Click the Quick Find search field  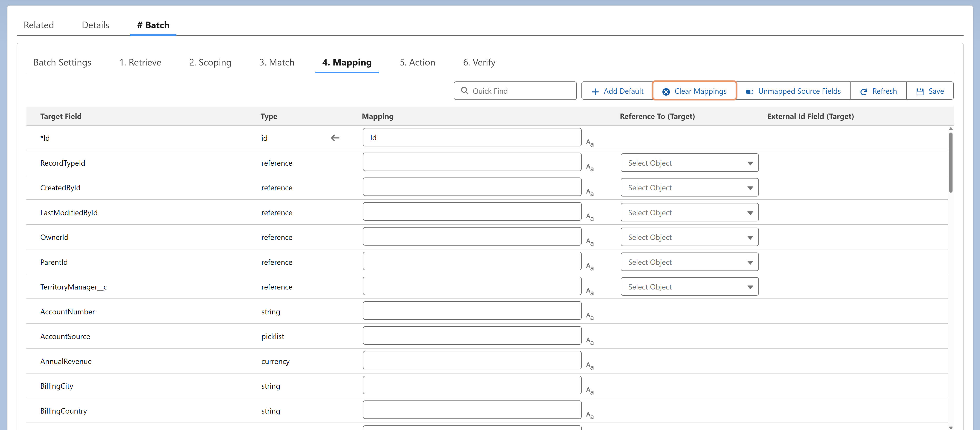coord(515,91)
